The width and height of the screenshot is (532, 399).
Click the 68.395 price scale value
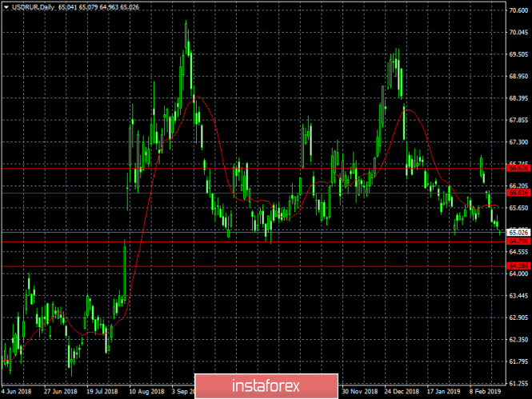tap(518, 98)
